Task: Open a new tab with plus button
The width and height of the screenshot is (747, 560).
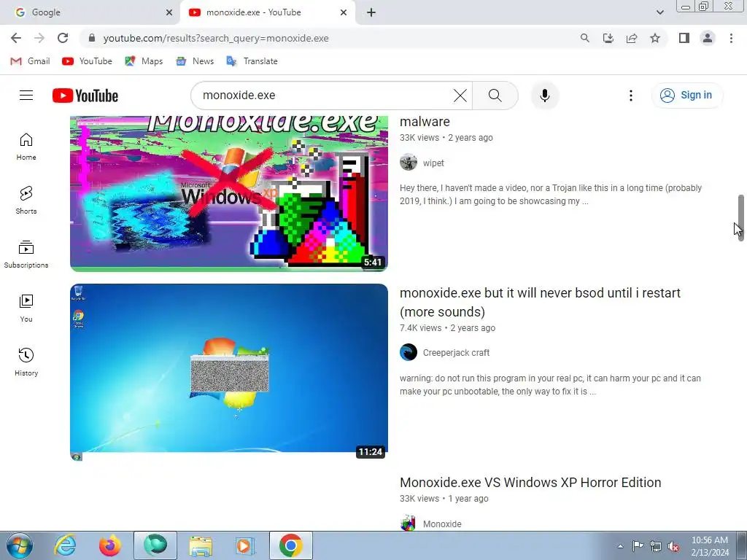Action: [371, 12]
